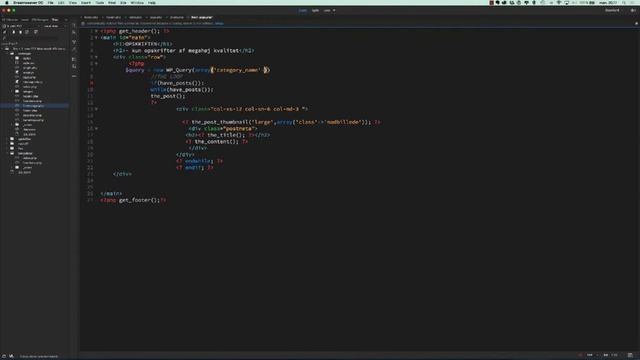Open the Window menu
Screen dimensions: 640x360
click(137, 2)
